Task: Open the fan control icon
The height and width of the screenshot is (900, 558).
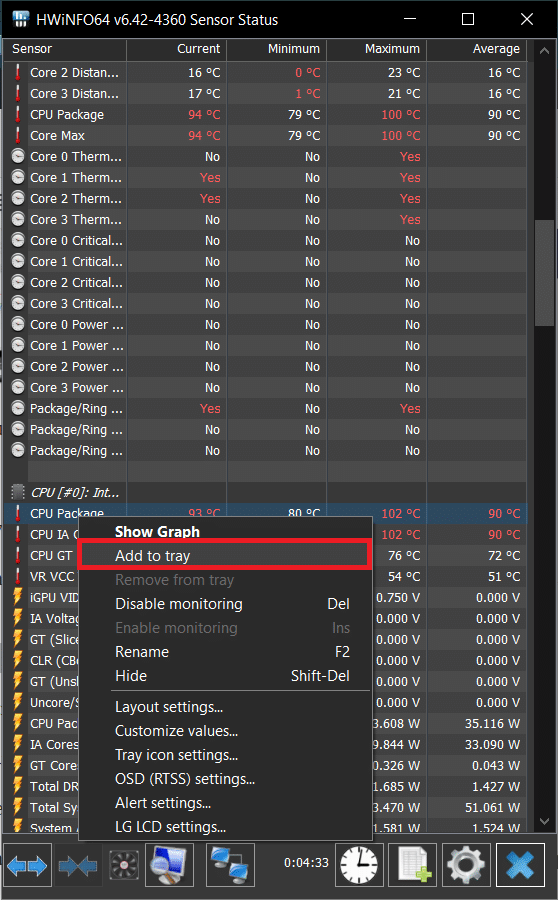Action: [124, 865]
